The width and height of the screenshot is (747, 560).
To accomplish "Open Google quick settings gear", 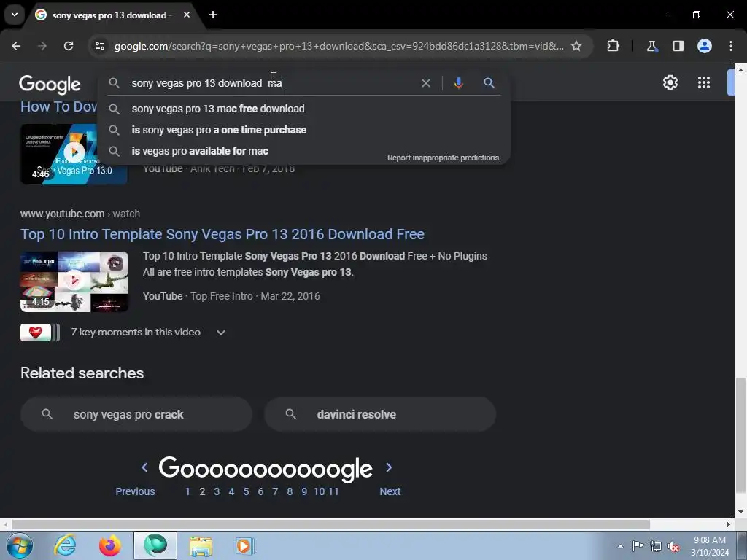I will (670, 82).
